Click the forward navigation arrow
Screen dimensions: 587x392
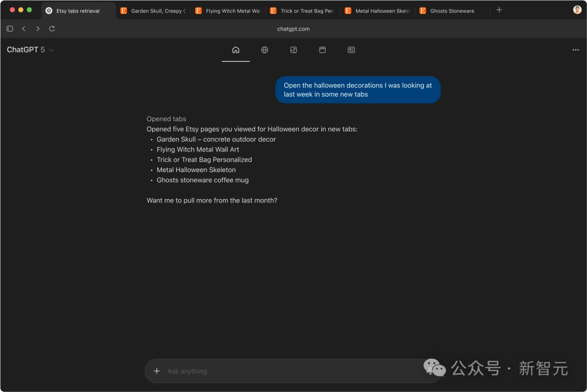point(38,28)
